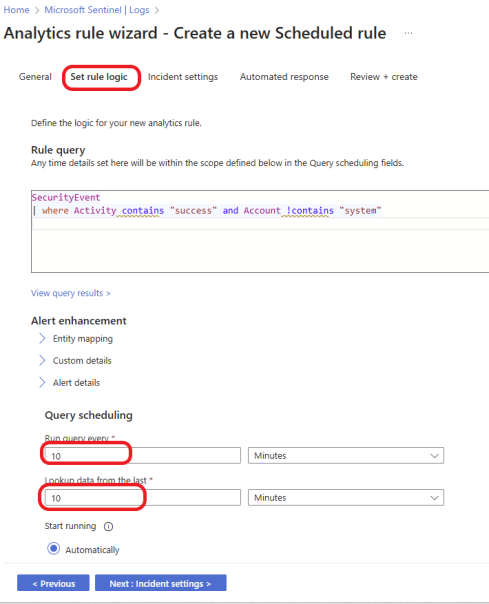This screenshot has width=489, height=604.
Task: Switch to Review + create tab
Action: tap(384, 77)
